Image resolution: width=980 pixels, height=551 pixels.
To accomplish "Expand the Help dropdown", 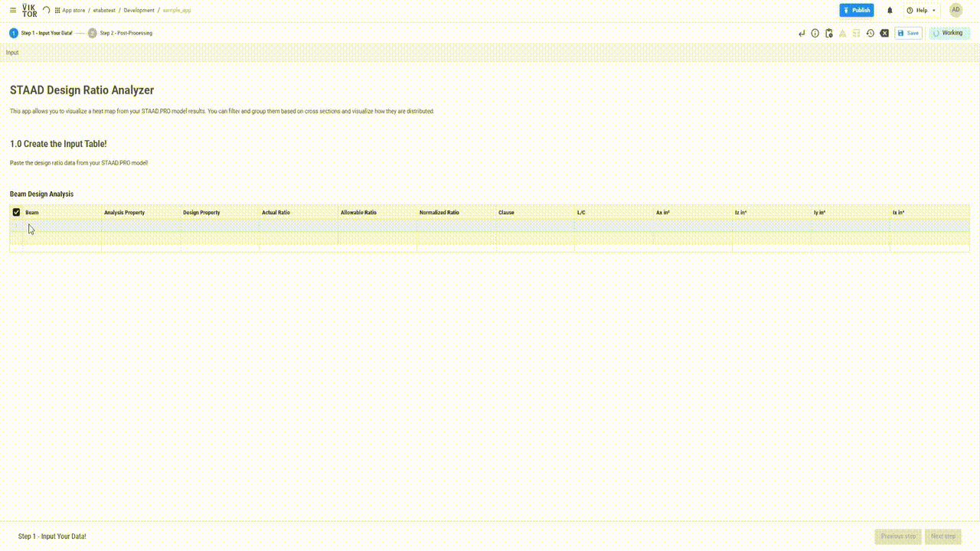I will (920, 10).
